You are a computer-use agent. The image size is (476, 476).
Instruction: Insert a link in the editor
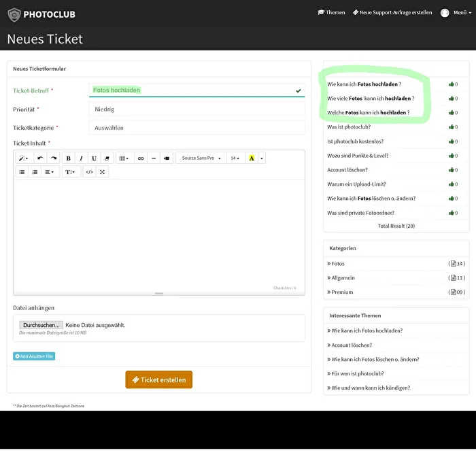coord(141,158)
